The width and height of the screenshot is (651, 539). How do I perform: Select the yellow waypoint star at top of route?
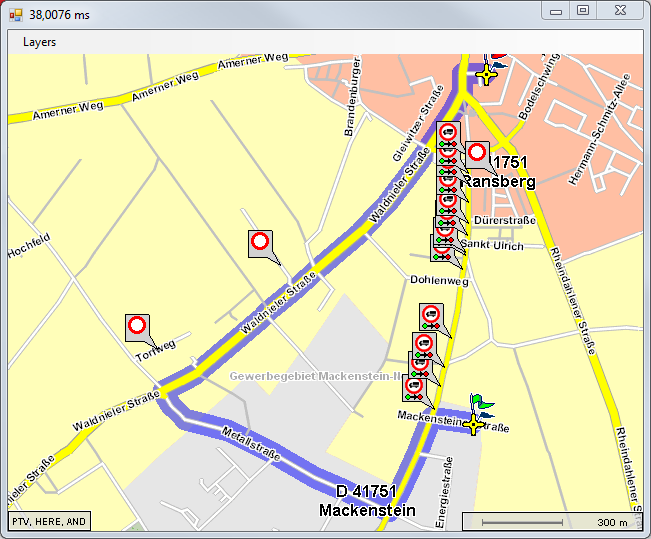[487, 74]
